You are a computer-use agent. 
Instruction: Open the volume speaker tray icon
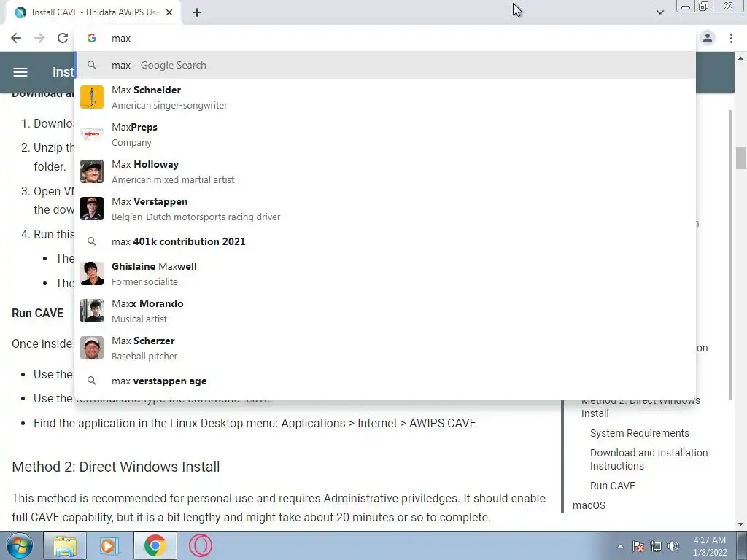point(673,546)
